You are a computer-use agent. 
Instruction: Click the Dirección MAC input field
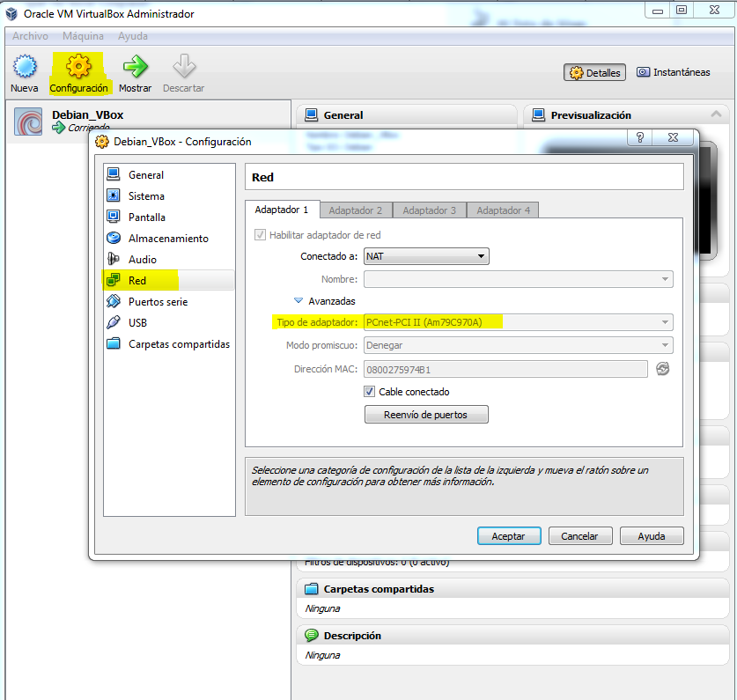tap(505, 369)
